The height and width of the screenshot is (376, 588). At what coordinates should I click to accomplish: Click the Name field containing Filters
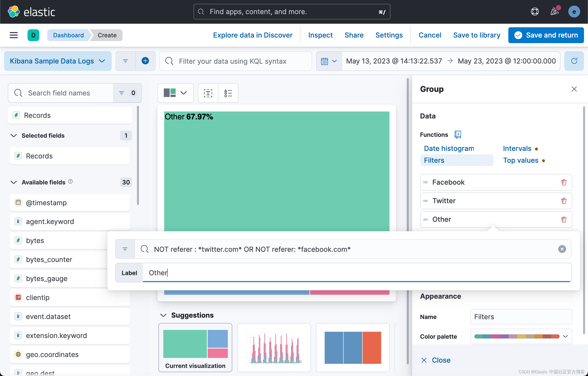[x=521, y=317]
